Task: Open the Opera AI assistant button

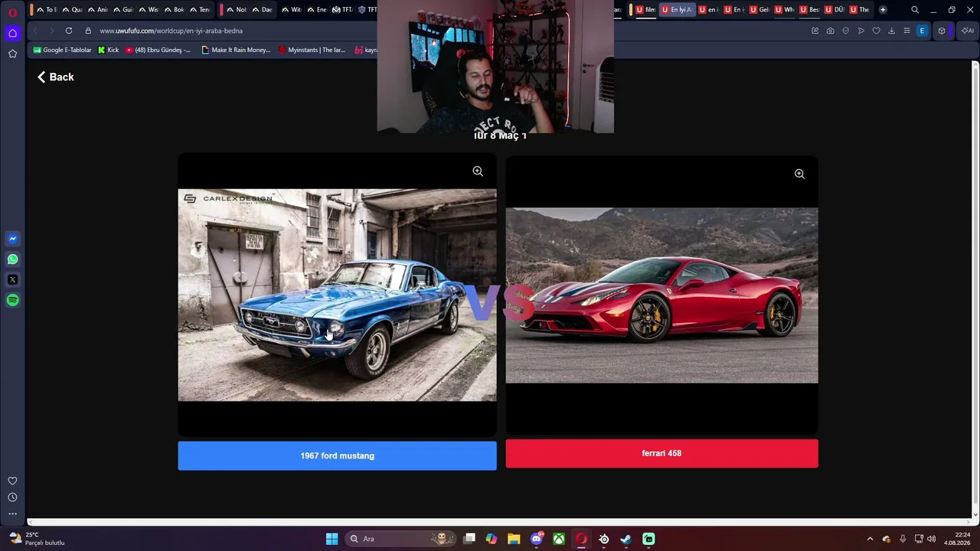Action: [x=968, y=31]
